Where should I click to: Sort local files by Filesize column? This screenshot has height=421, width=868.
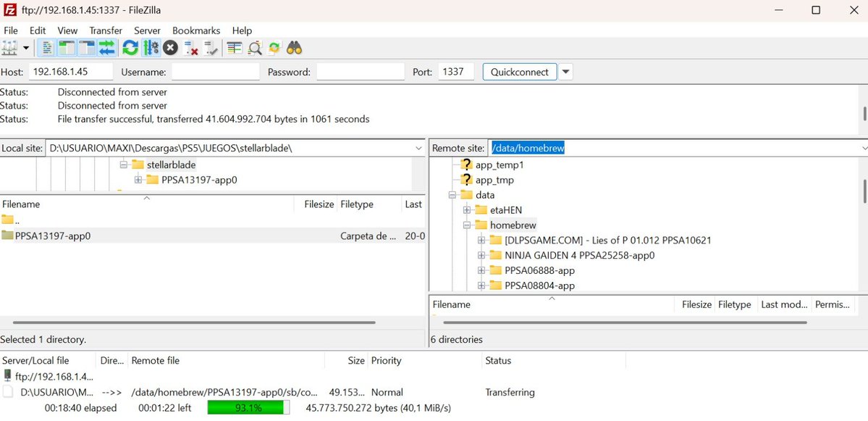point(315,204)
